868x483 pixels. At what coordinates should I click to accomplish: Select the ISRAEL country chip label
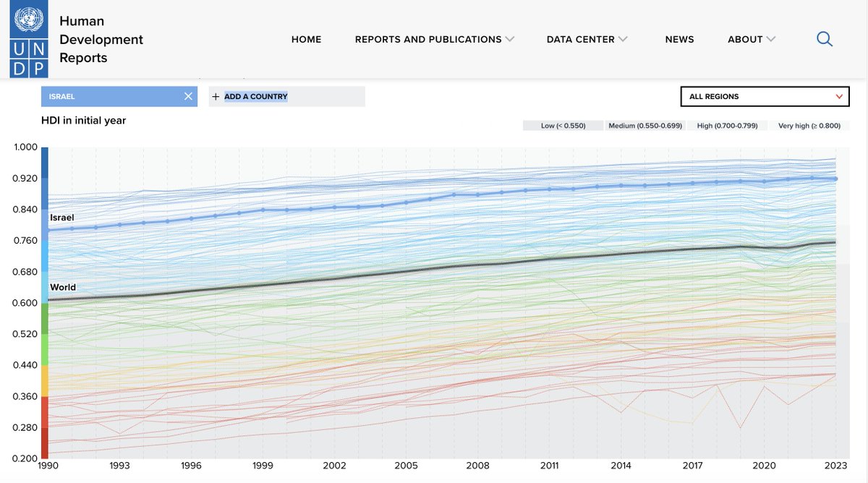point(61,96)
